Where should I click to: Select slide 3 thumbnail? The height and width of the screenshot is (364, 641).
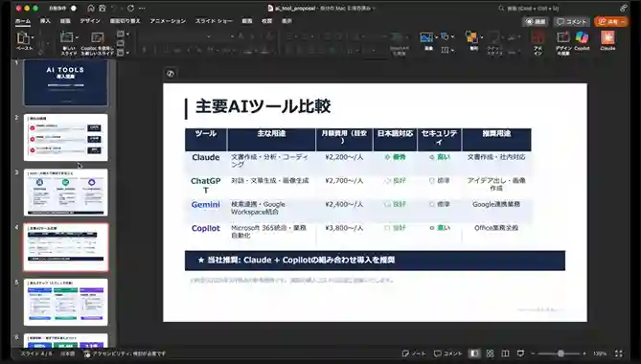tap(66, 193)
